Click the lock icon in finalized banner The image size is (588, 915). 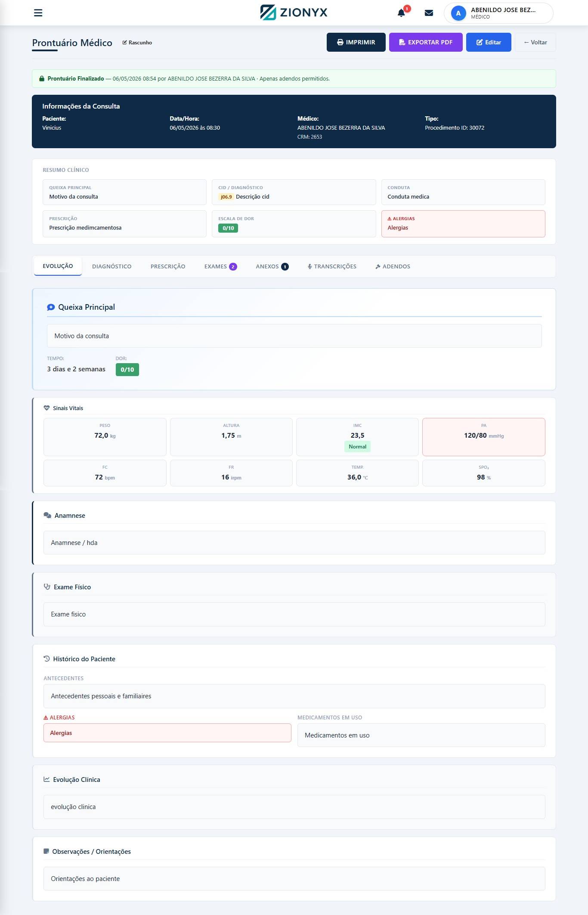42,79
